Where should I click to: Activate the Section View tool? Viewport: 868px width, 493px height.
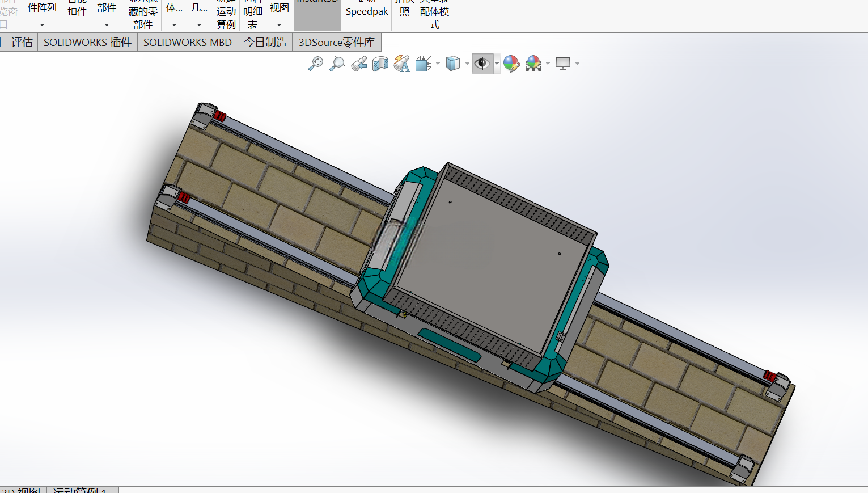(380, 64)
